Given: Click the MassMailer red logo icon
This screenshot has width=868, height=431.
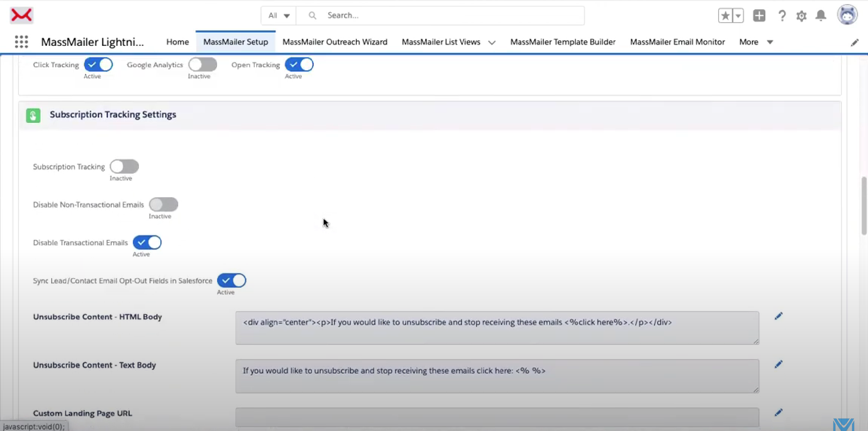Looking at the screenshot, I should click(22, 15).
